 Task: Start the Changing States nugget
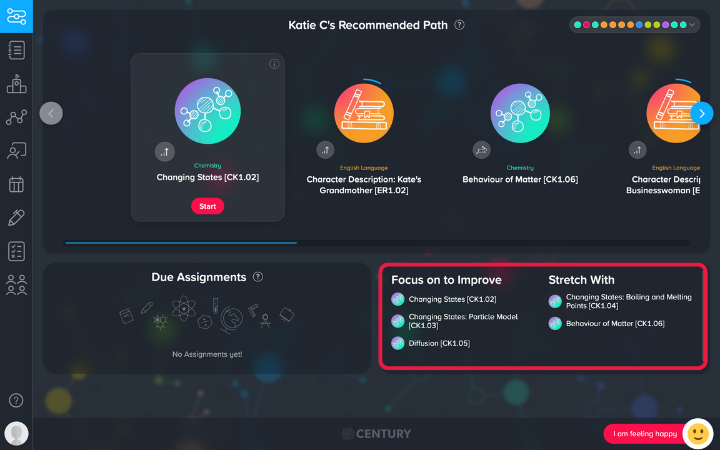(208, 206)
